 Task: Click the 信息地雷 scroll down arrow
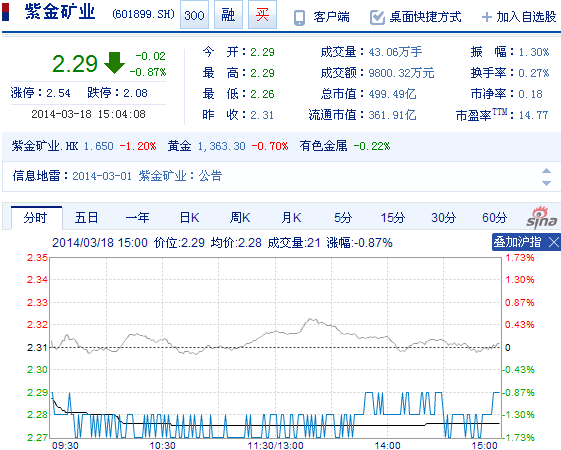(546, 183)
